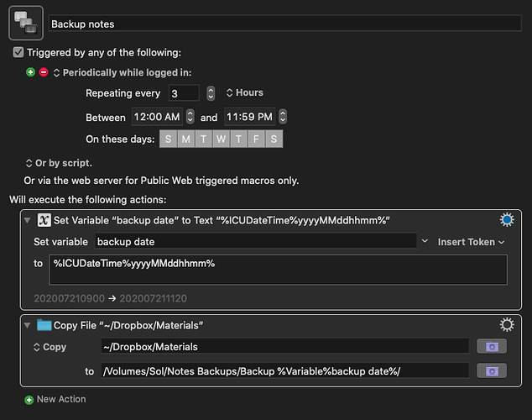Image resolution: width=532 pixels, height=420 pixels.
Task: Toggle Monday in the days selector
Action: (x=185, y=139)
